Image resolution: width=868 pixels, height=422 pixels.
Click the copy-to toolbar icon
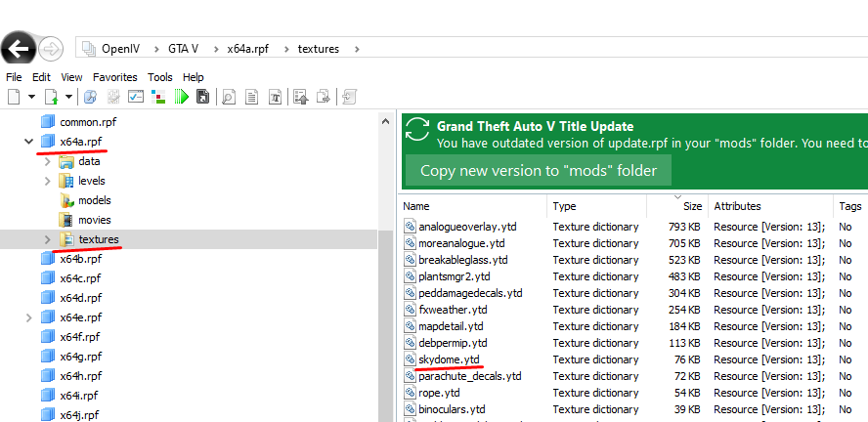324,98
